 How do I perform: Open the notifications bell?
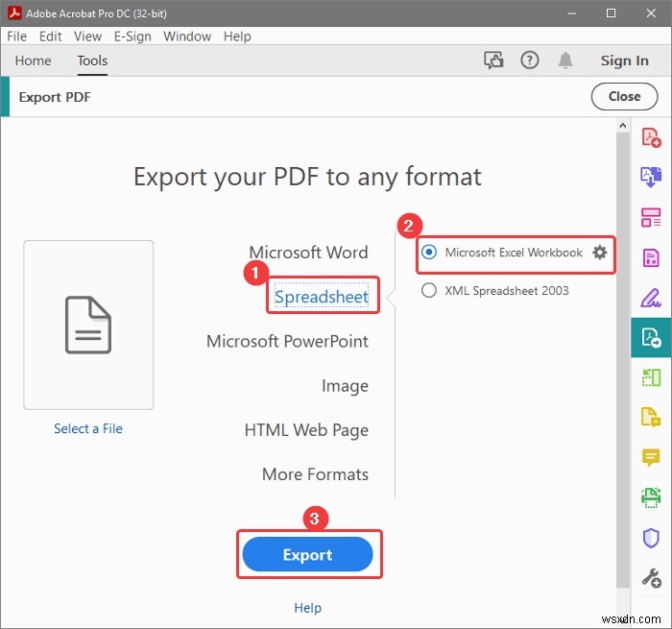(565, 60)
